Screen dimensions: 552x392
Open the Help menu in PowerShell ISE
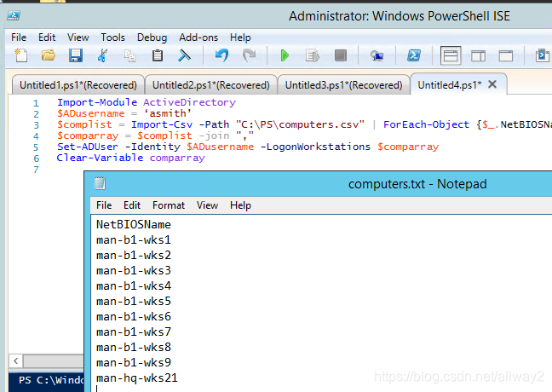click(240, 37)
